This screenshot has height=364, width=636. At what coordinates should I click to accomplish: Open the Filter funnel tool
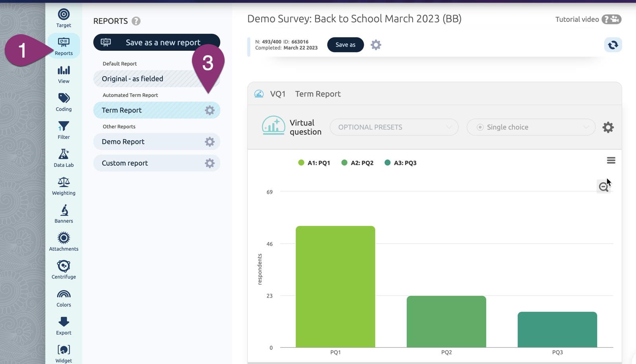click(64, 130)
